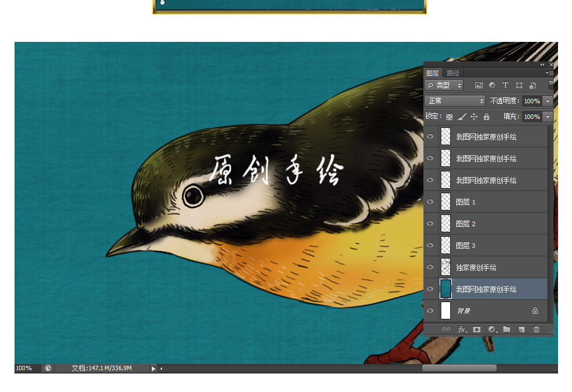Add a layer mask with mask icon

pyautogui.click(x=476, y=329)
